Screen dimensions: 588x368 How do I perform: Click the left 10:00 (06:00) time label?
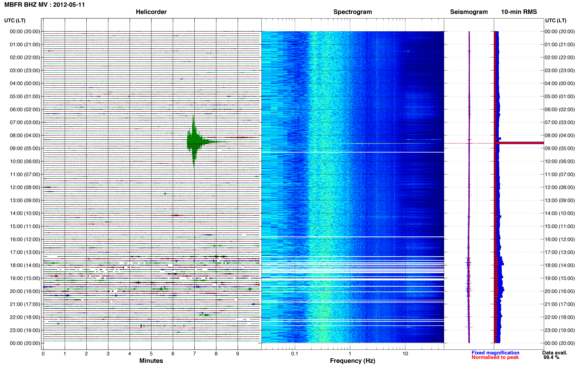click(x=25, y=161)
